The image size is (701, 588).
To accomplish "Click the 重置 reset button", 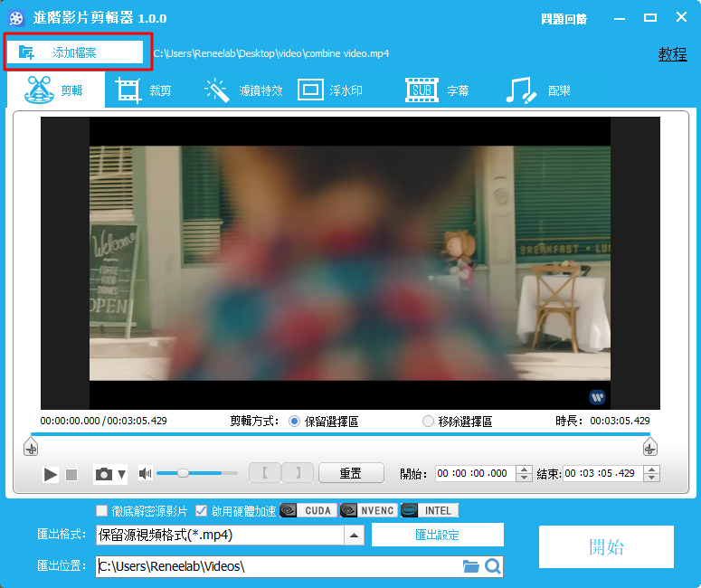I will tap(351, 473).
